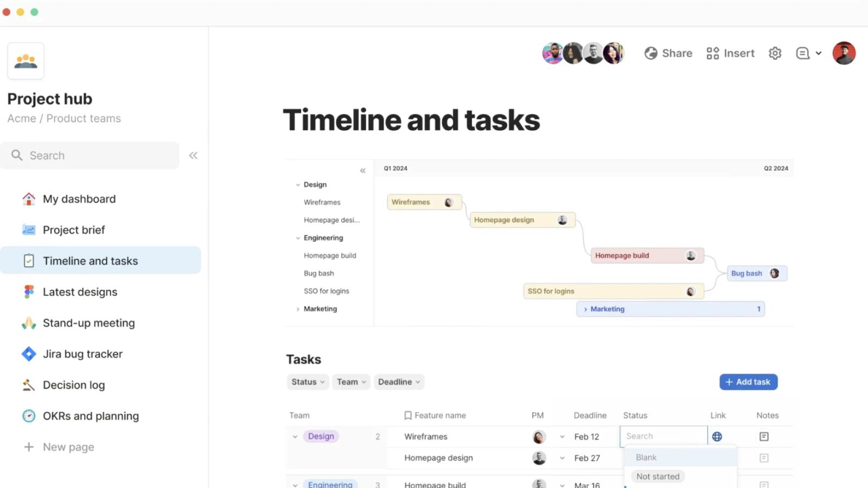The height and width of the screenshot is (488, 868).
Task: Collapse the sidebar with double-chevron icon
Action: point(193,156)
